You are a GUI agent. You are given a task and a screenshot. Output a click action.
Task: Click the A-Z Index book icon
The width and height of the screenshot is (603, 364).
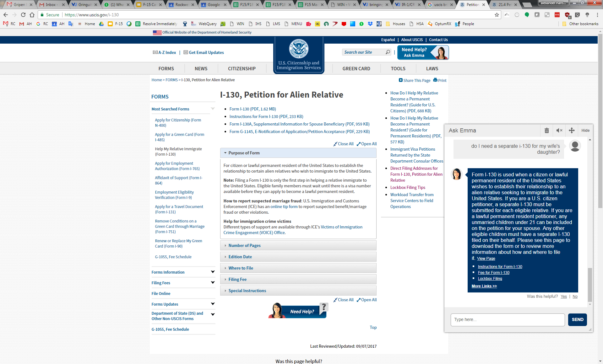coord(155,52)
